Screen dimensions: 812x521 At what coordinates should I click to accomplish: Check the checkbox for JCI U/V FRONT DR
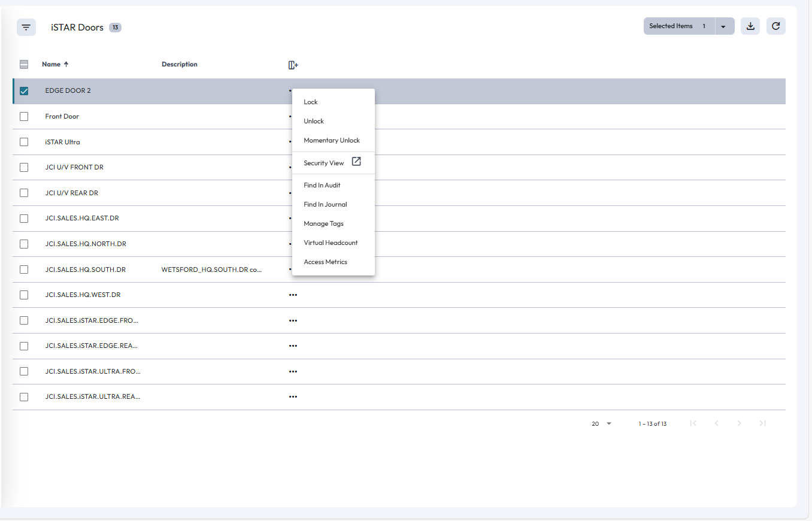24,167
